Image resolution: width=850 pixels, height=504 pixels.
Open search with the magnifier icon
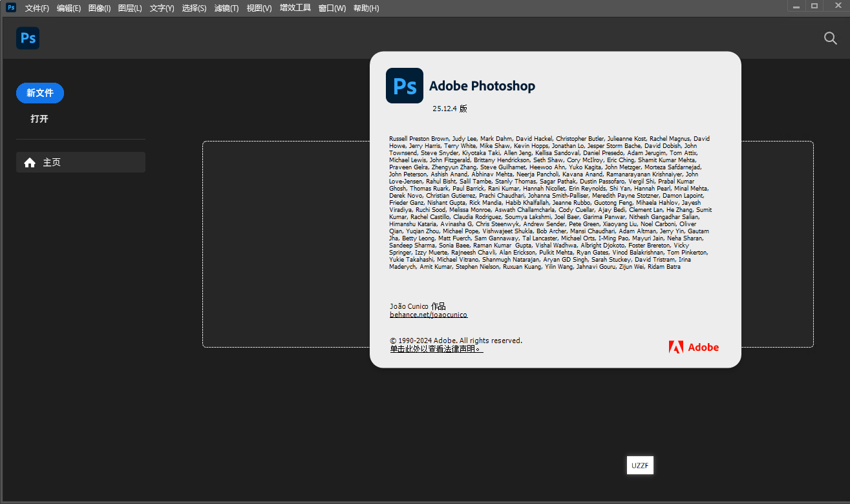pos(831,38)
